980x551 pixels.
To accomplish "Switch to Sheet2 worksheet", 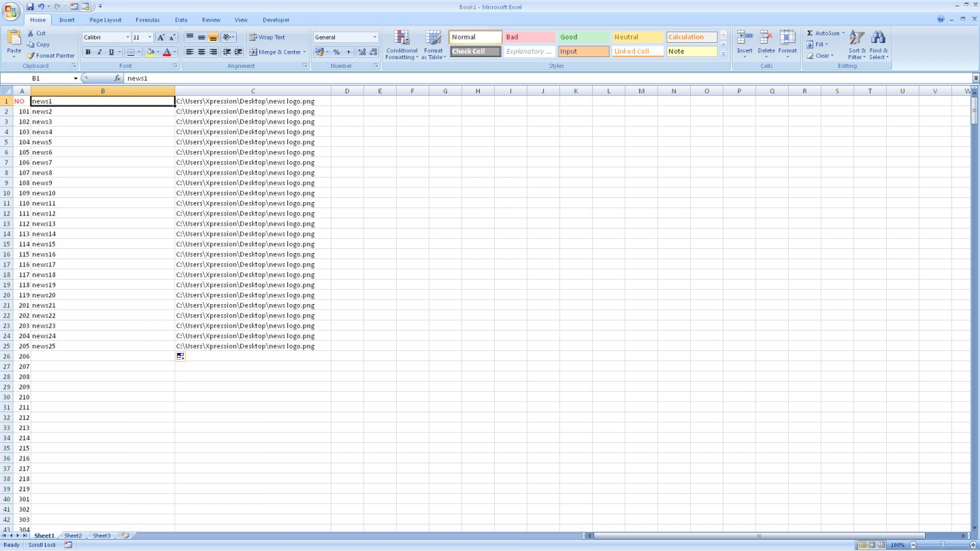I will pyautogui.click(x=73, y=535).
